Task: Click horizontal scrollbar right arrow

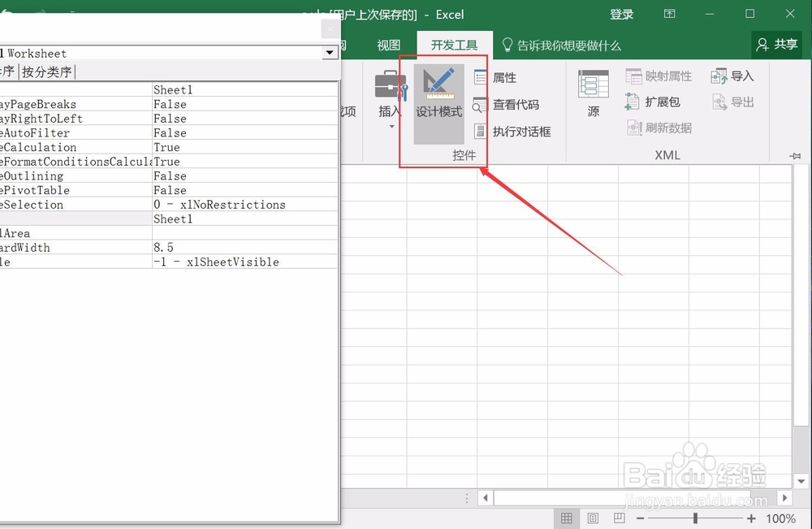Action: pyautogui.click(x=785, y=498)
